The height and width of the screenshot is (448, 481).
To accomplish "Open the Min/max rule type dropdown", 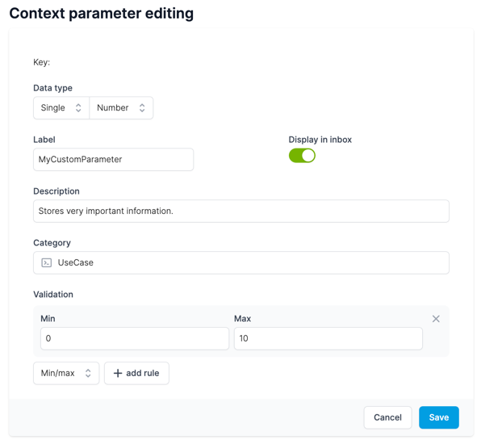I will click(66, 373).
